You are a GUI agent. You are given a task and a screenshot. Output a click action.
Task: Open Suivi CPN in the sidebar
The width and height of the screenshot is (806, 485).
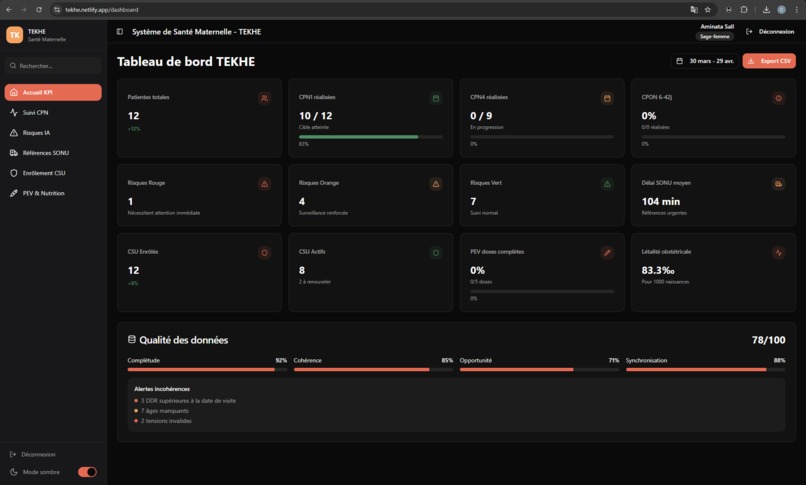click(53, 113)
